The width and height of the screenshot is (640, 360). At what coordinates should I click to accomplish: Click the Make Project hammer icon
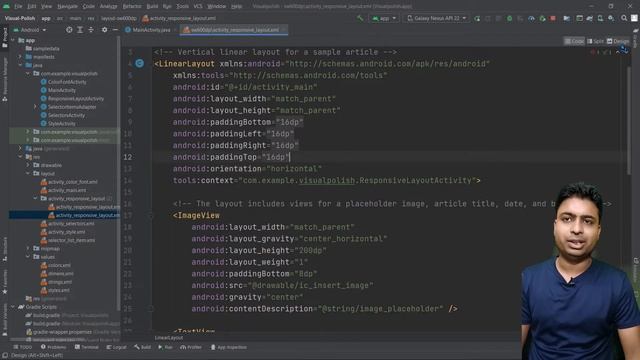[360, 18]
